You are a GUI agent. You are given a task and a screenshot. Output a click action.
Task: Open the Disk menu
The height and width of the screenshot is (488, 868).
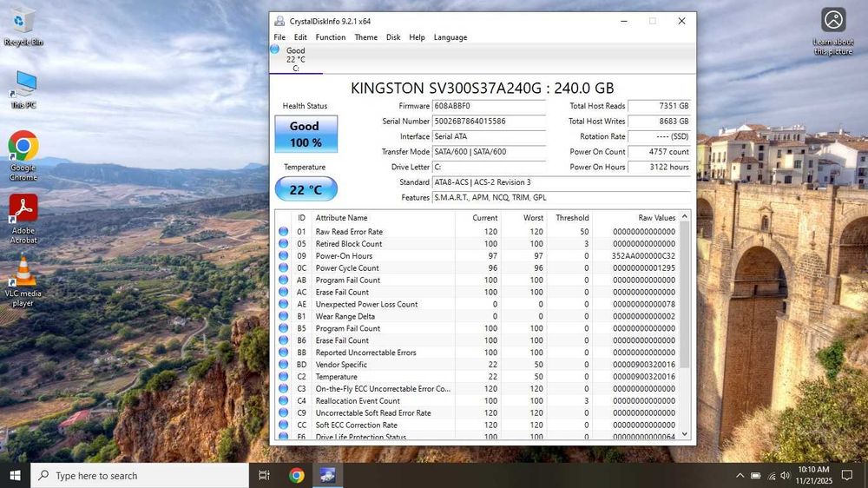click(x=393, y=37)
